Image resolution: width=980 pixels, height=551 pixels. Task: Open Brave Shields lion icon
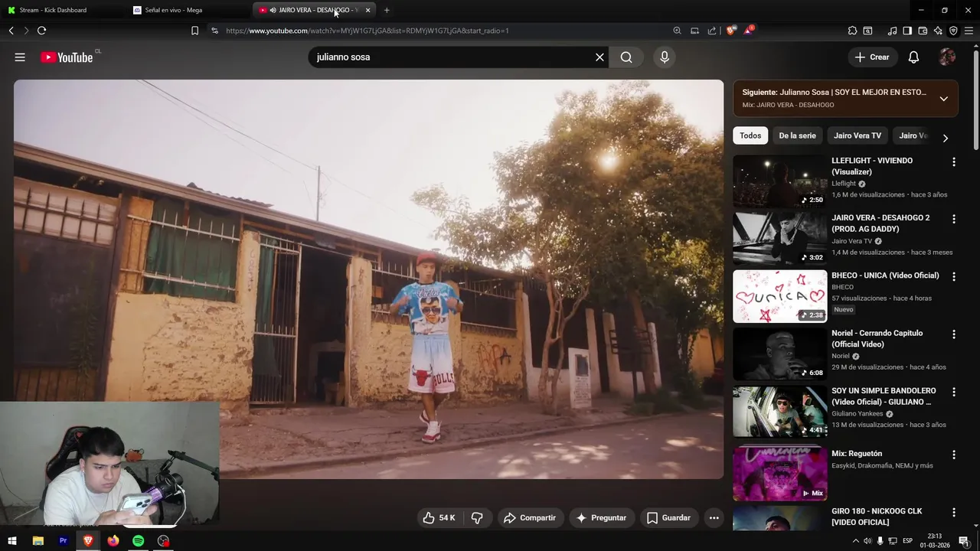[x=731, y=31]
